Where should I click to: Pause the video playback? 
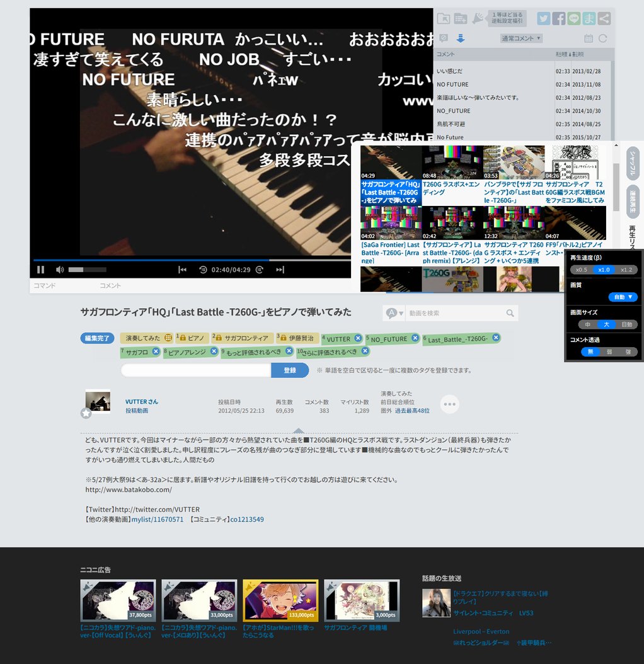click(41, 270)
